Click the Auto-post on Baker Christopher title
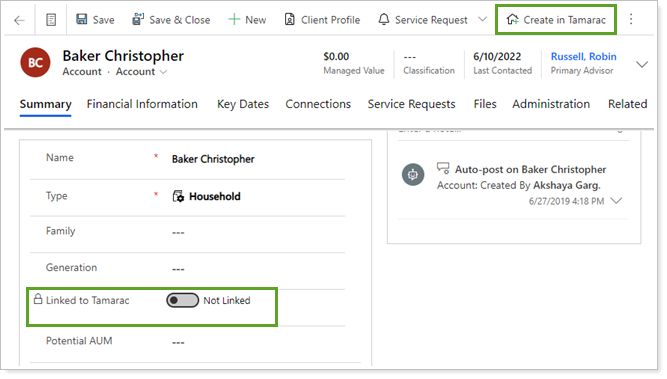667x379 pixels. pyautogui.click(x=530, y=169)
